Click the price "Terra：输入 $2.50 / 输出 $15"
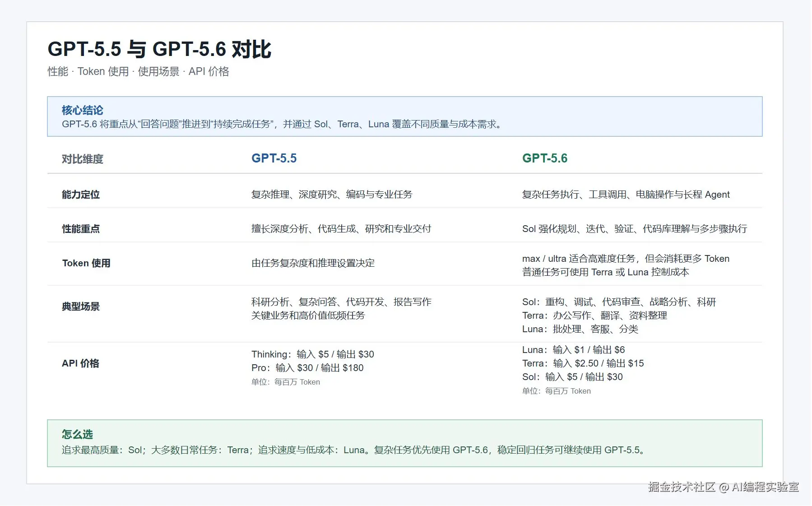 [583, 363]
